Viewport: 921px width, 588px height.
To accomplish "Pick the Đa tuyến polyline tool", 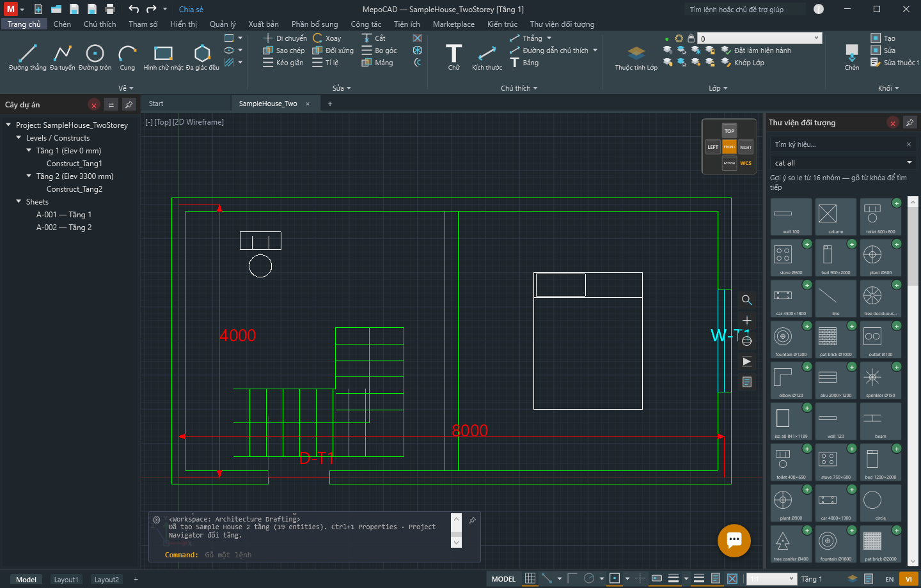I will (63, 57).
